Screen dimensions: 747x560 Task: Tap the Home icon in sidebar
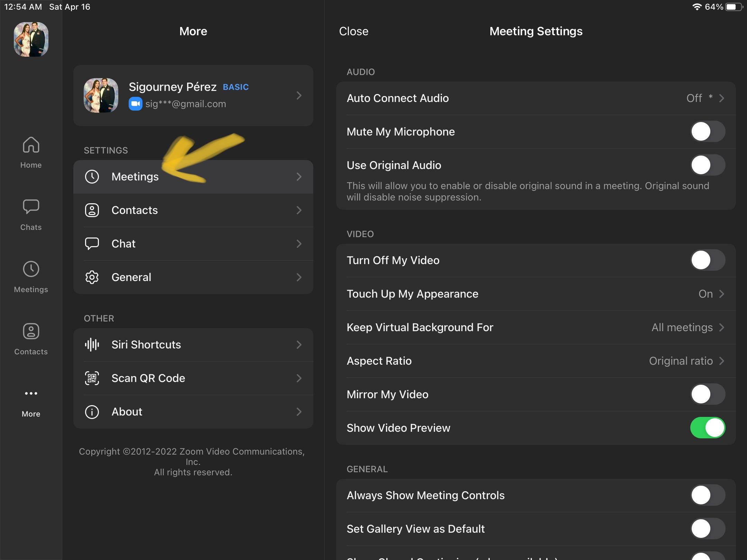(x=31, y=145)
